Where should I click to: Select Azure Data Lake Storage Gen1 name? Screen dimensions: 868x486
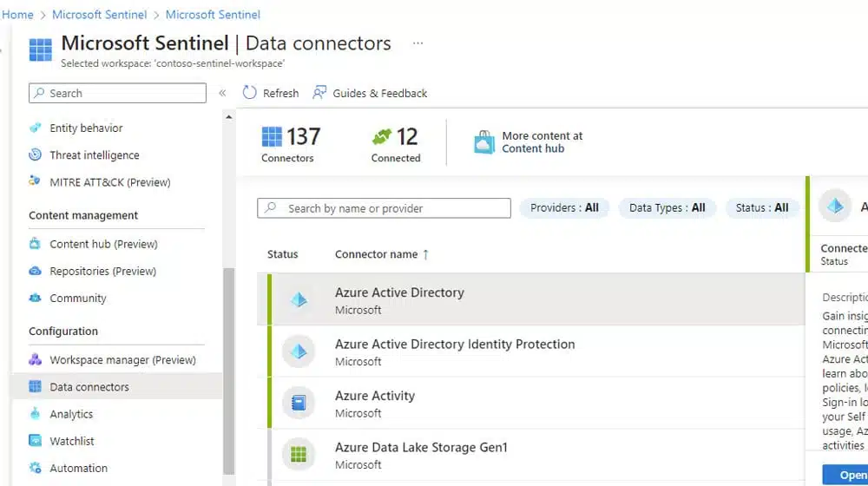[421, 447]
